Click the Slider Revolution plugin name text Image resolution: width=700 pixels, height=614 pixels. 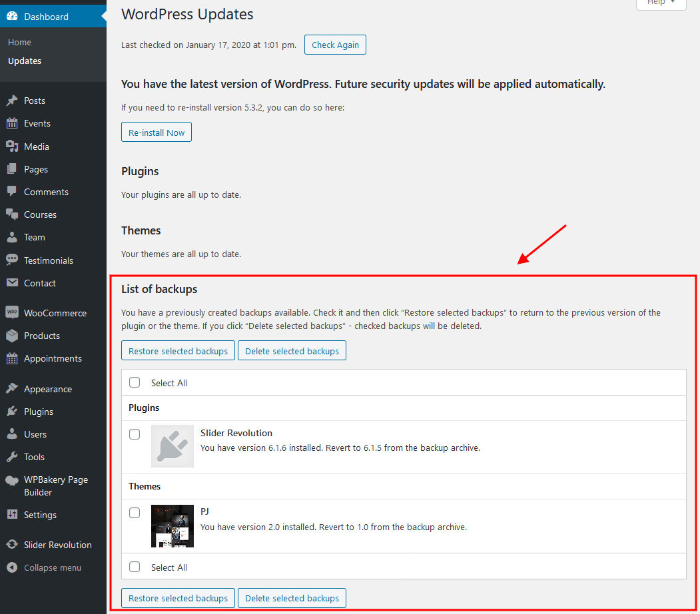(x=236, y=433)
